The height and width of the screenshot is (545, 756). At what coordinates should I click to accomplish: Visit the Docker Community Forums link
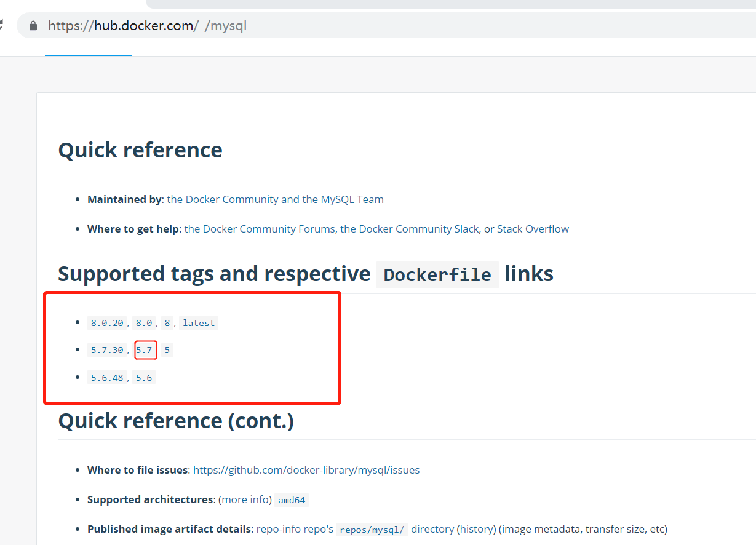[x=260, y=229]
